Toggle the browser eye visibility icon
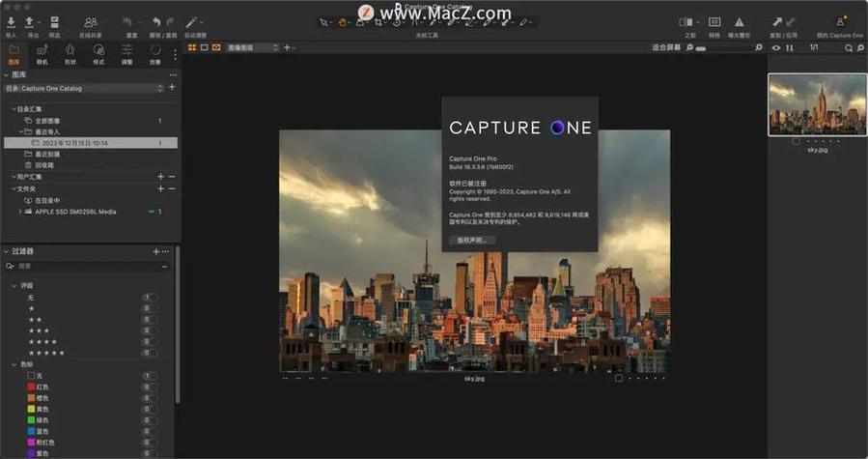Screen dimensions: 868x459 click(x=776, y=48)
